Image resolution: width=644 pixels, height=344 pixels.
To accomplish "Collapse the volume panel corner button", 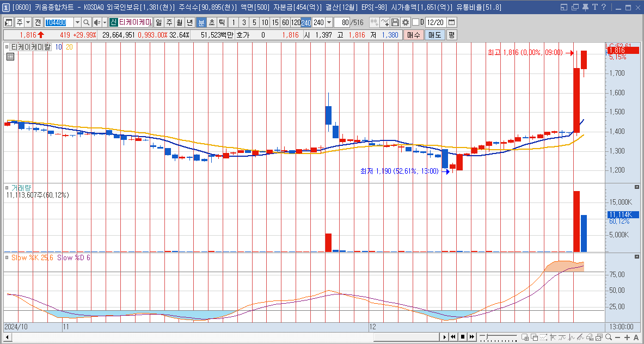I will (x=637, y=187).
